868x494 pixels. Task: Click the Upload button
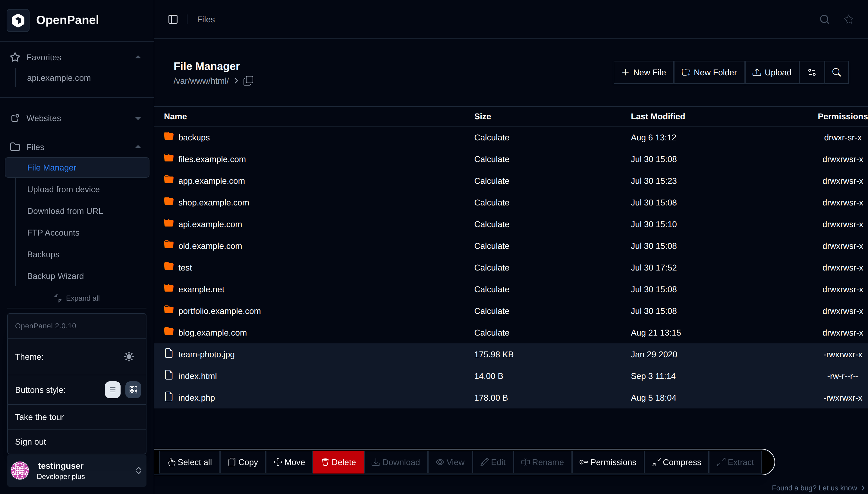(772, 72)
